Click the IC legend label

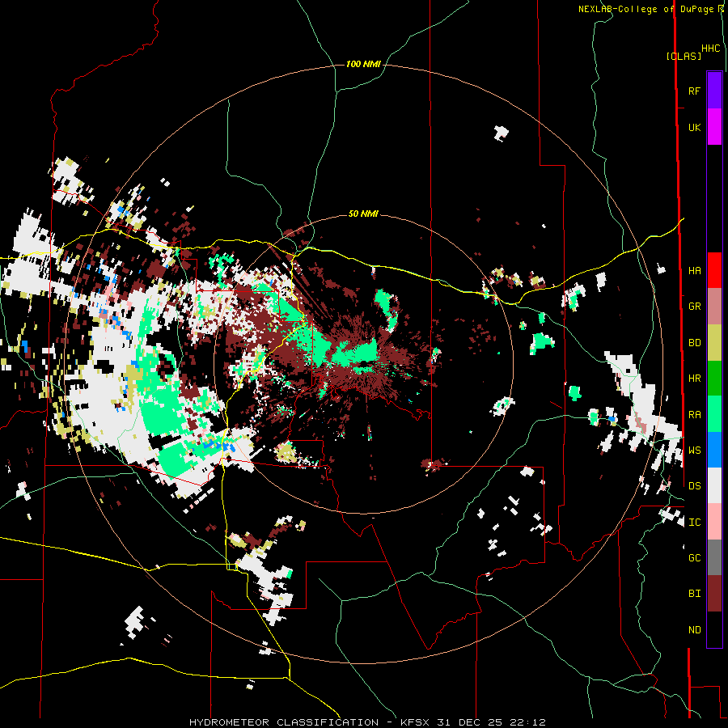coord(694,523)
